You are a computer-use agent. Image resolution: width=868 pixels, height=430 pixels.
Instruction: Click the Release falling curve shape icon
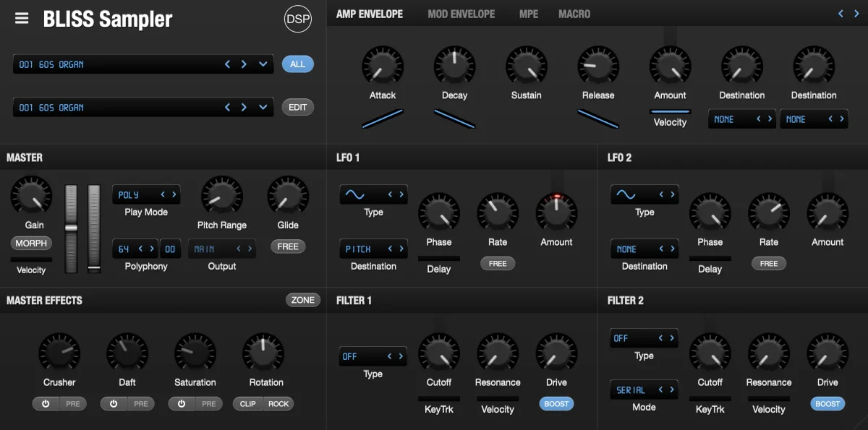[598, 118]
